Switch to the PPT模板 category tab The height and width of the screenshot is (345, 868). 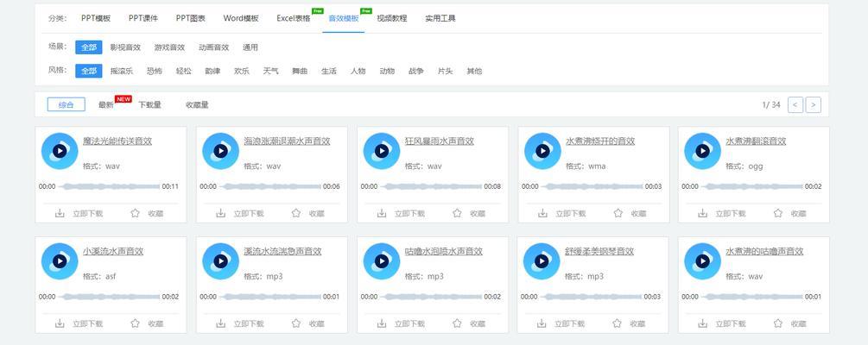click(96, 18)
